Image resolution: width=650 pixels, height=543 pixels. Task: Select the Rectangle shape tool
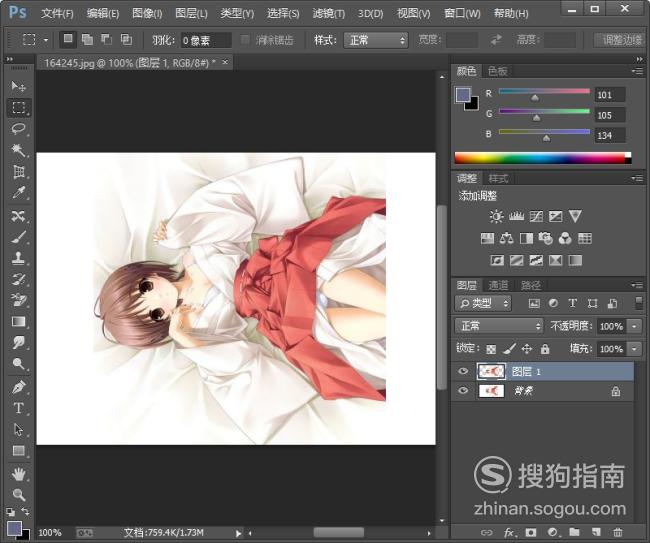click(18, 451)
